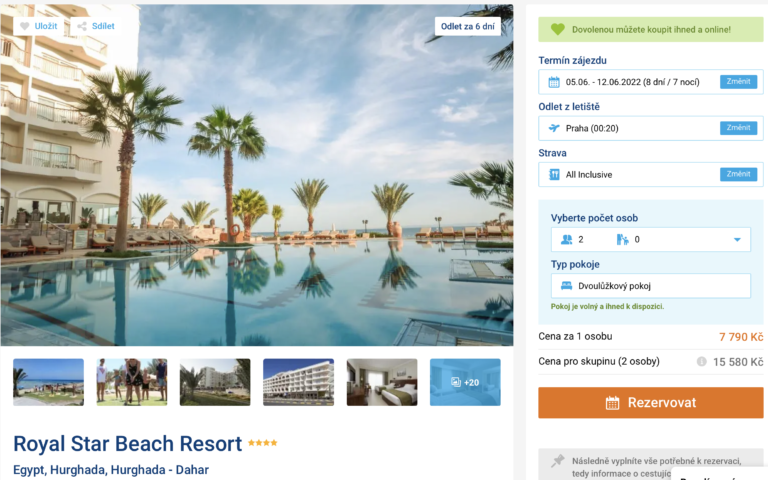Screen dimensions: 768x480
Task: Change the trip date with Změnit
Action: click(x=738, y=82)
